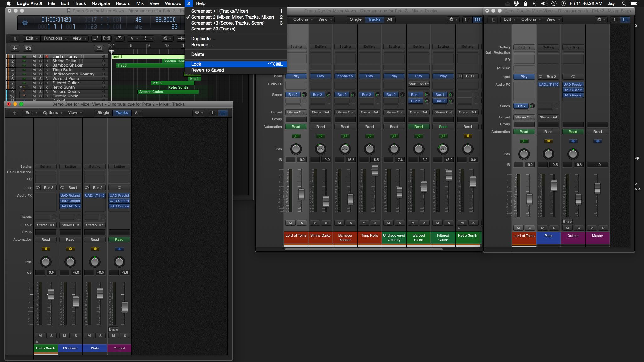
Task: Select the Tracks tab in lower mixer
Action: tap(122, 112)
